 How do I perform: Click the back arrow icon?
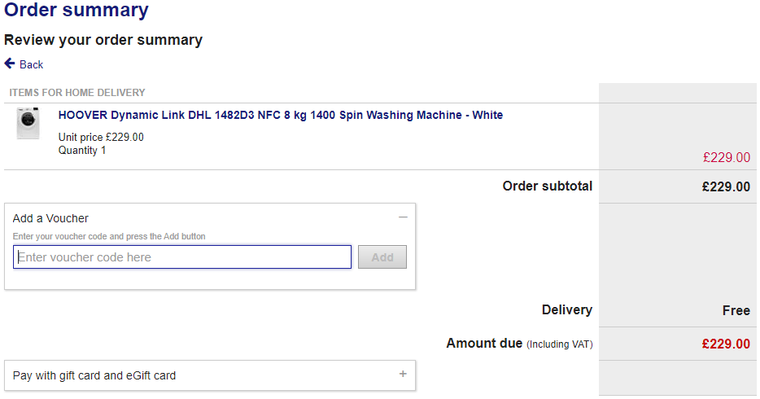pos(10,64)
